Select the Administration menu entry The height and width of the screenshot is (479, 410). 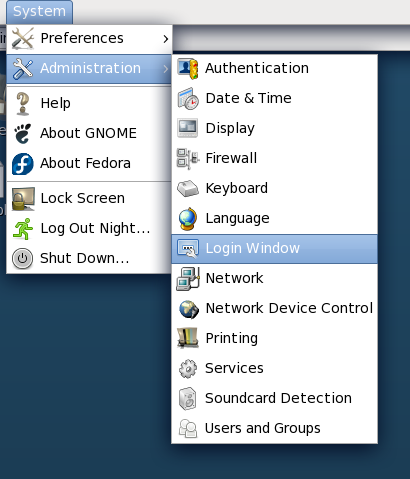click(x=89, y=69)
